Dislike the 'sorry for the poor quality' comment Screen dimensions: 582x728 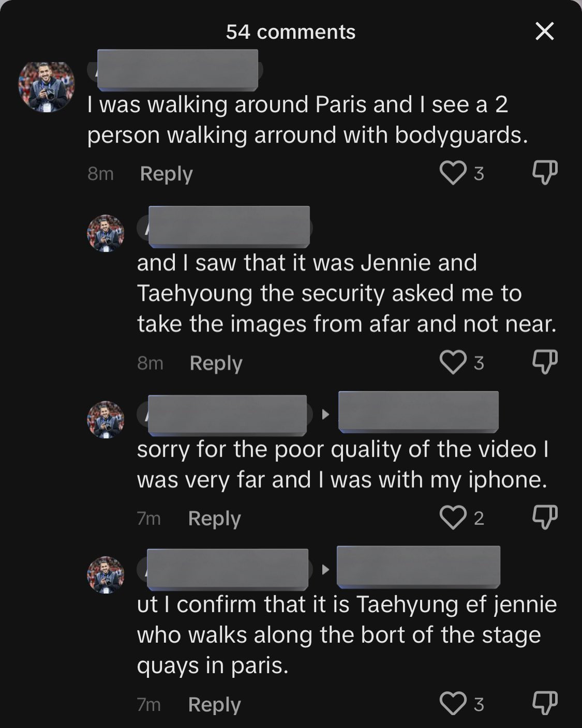[x=545, y=518]
